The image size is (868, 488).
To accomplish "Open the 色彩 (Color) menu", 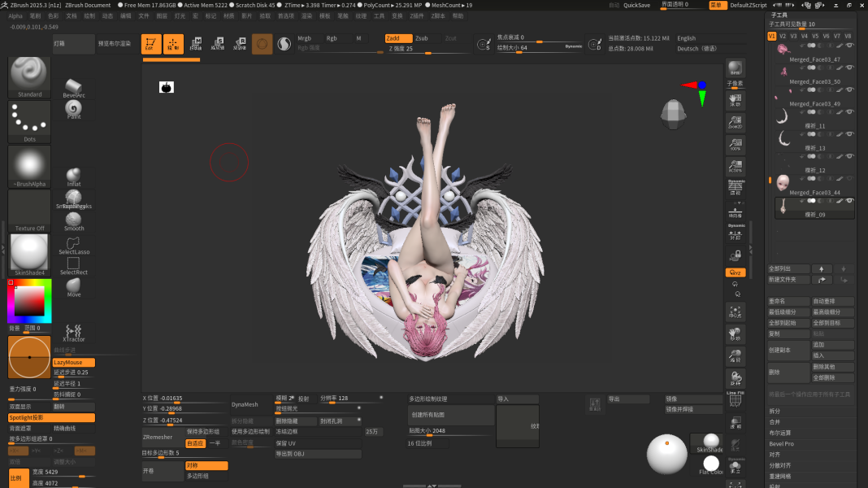I will (x=53, y=16).
